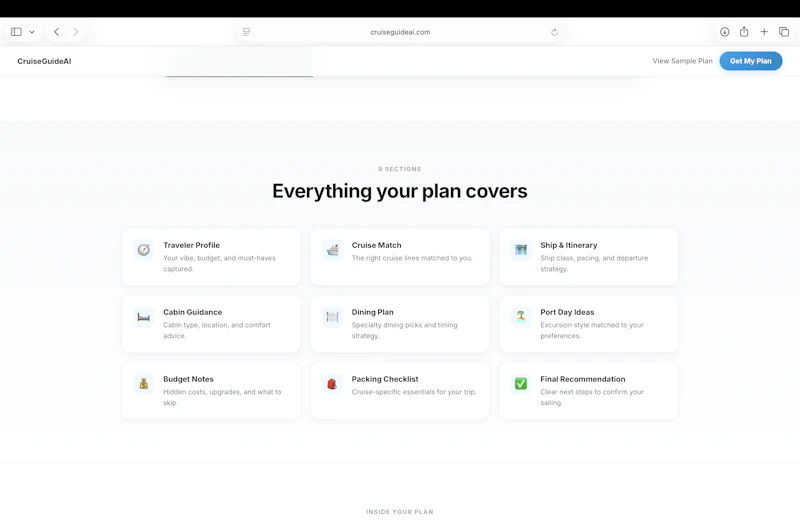Select the Traveler Profile card title
This screenshot has width=800, height=520.
point(191,245)
